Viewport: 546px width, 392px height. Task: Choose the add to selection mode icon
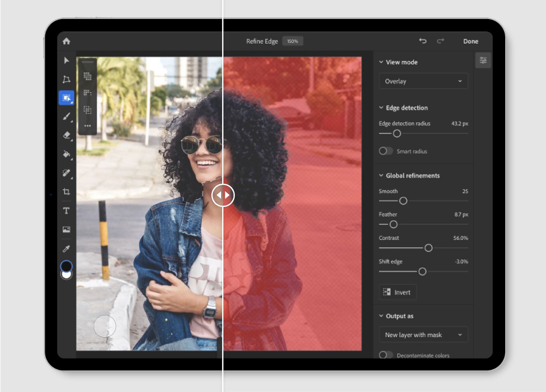click(87, 76)
